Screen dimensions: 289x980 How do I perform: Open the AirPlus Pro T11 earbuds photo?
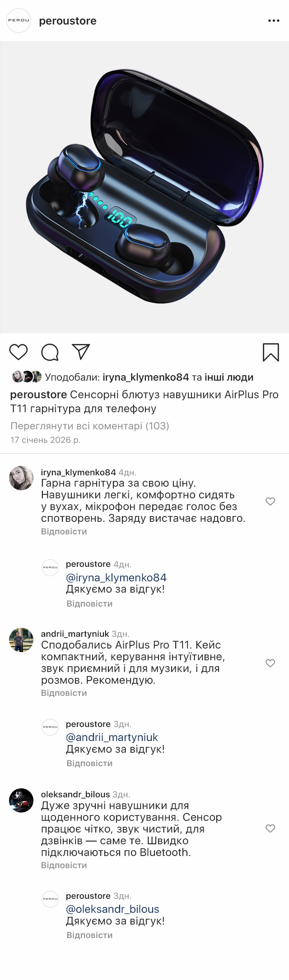tap(144, 187)
